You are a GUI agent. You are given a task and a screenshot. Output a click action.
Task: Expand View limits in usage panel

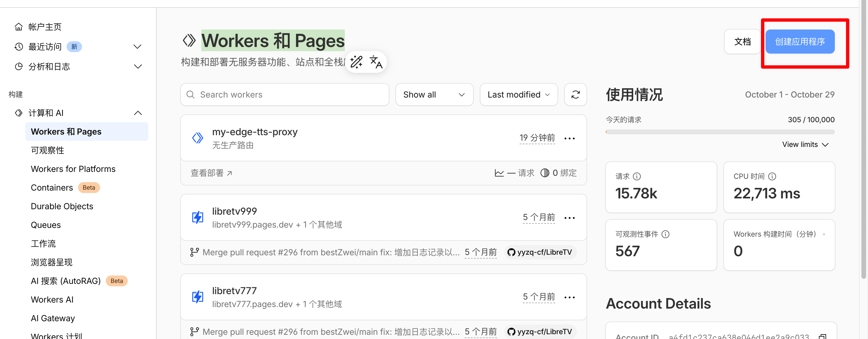pyautogui.click(x=805, y=145)
